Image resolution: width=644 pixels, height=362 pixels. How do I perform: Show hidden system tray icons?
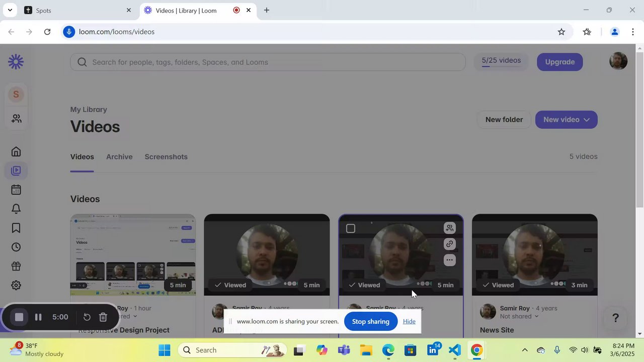[525, 350]
